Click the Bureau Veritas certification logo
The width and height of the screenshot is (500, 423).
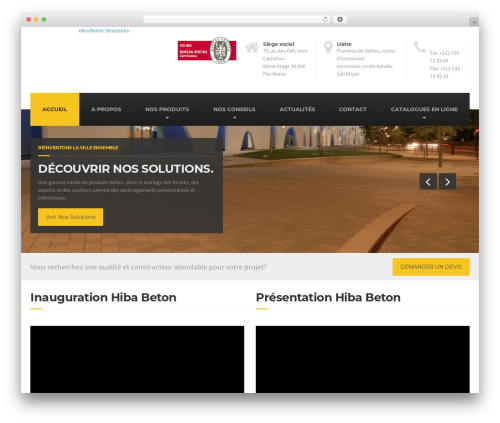click(x=207, y=51)
